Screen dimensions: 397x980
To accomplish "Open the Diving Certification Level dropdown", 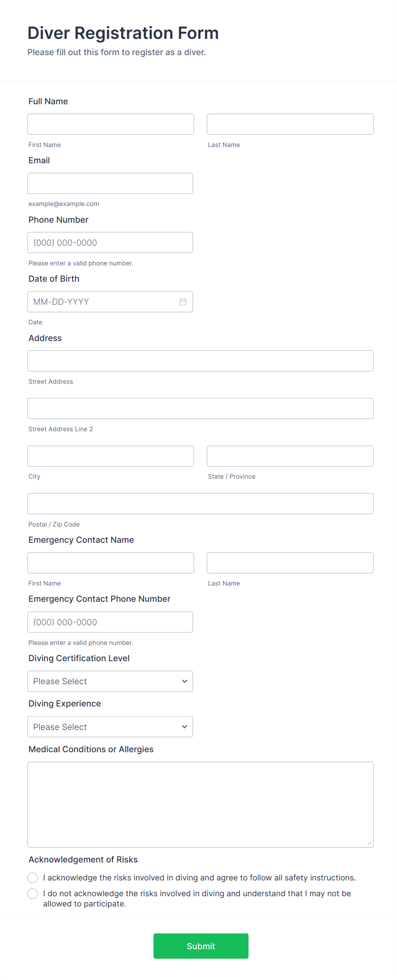I will pyautogui.click(x=110, y=681).
